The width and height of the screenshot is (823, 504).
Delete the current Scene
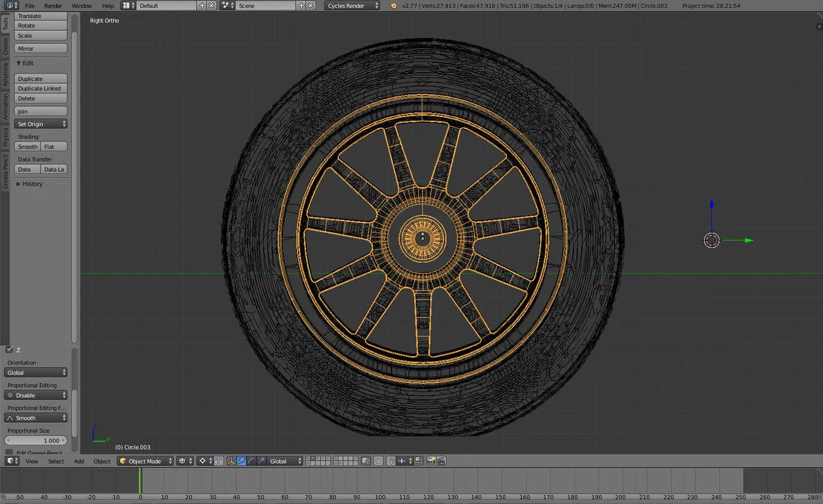[x=311, y=5]
